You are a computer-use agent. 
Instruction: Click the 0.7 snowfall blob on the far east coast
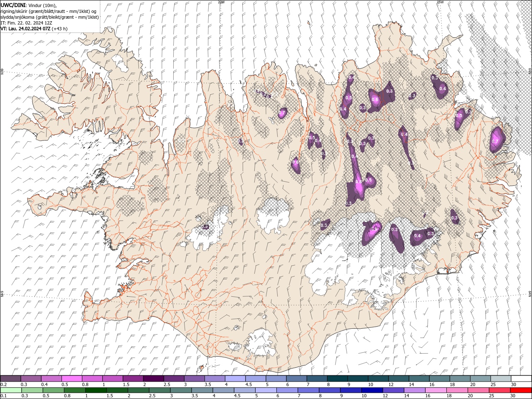495,140
